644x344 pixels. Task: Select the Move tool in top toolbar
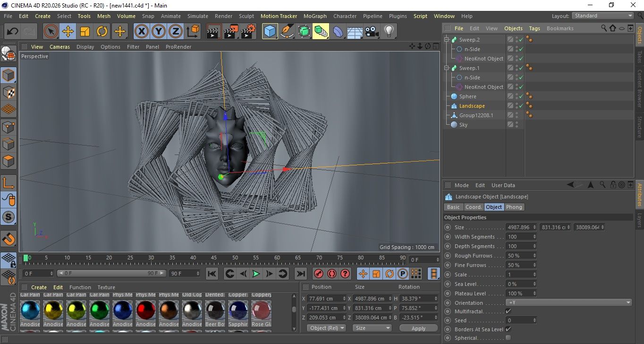68,32
